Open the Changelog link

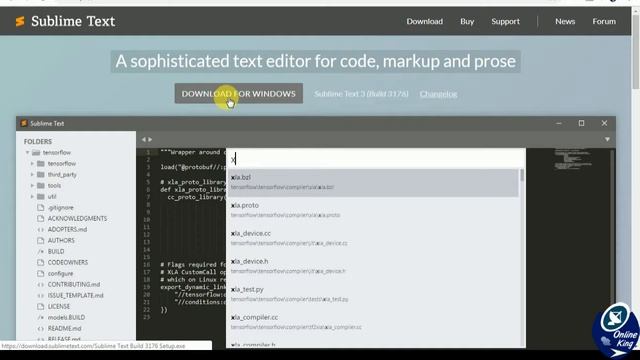[438, 94]
